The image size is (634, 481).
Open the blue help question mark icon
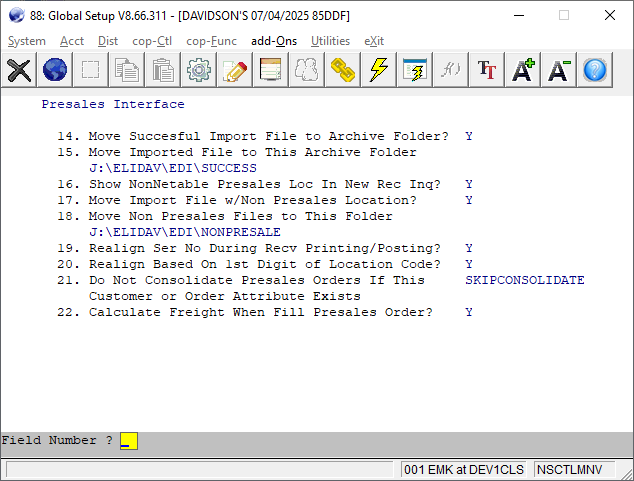595,69
